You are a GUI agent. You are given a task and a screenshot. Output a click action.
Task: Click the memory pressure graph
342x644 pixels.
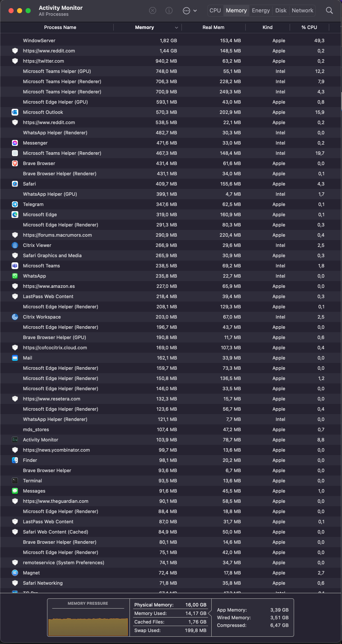pos(88,626)
